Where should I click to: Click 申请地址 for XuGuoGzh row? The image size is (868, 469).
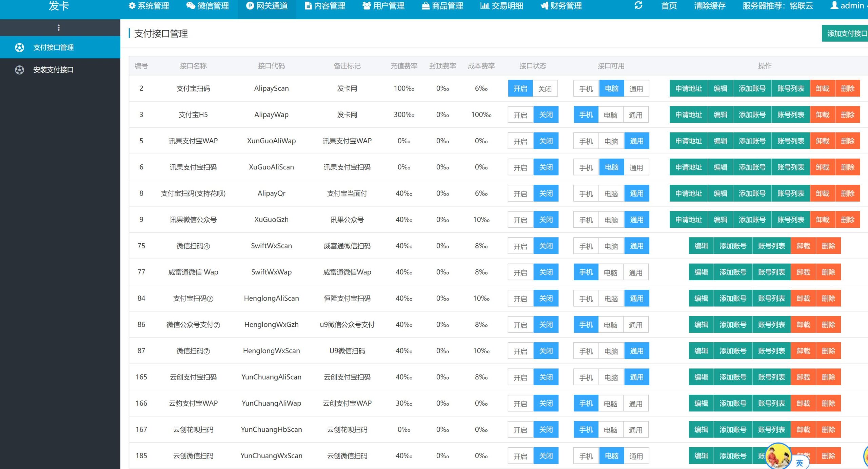[x=689, y=220]
